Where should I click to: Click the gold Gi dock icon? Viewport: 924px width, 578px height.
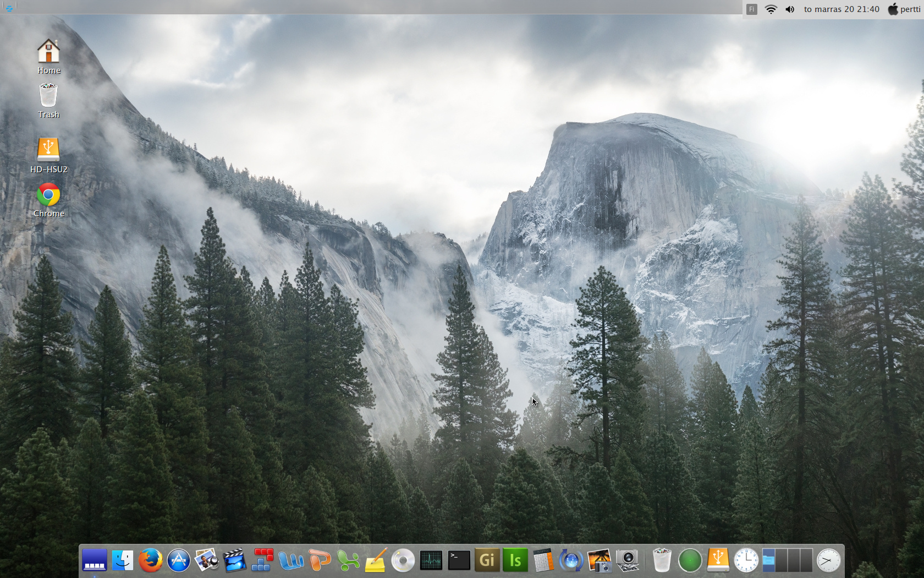(487, 560)
